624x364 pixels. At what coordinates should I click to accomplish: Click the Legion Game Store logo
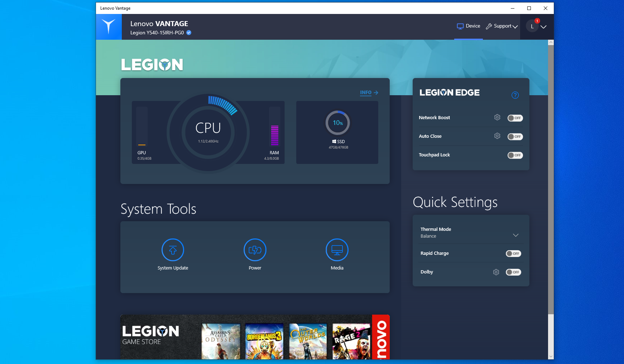point(150,335)
